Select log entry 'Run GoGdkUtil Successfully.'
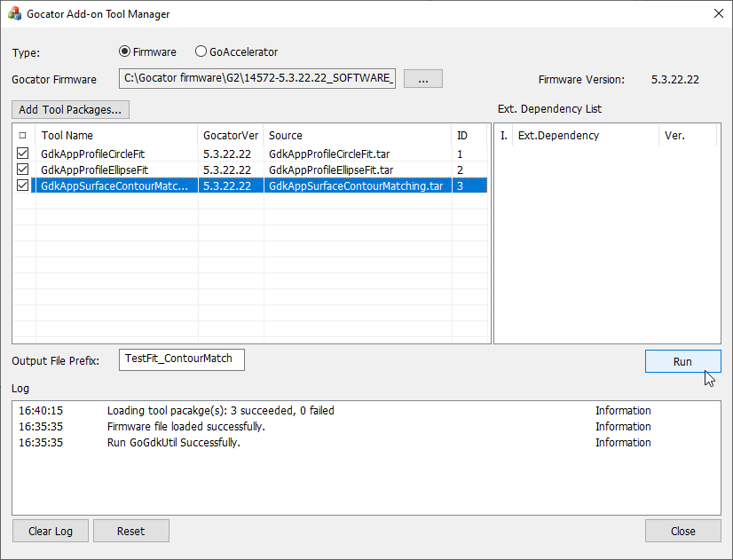This screenshot has width=733, height=560. 173,442
